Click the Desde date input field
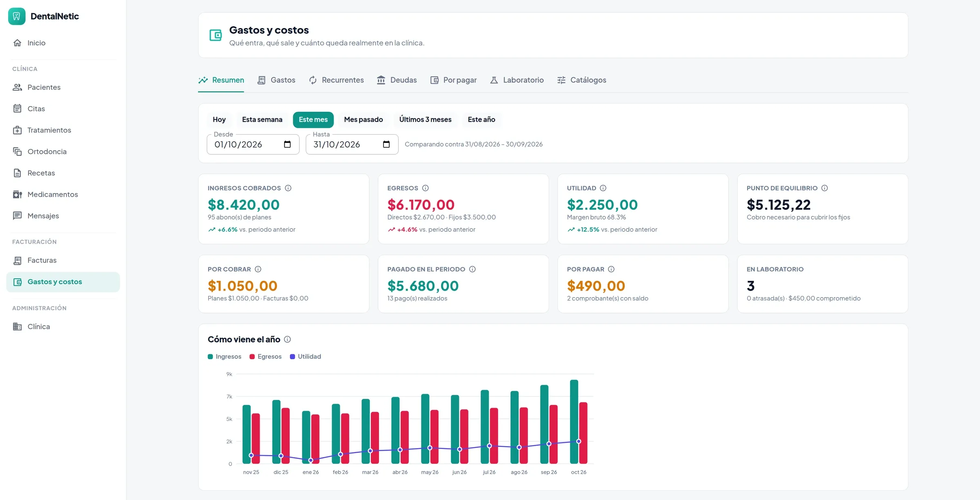This screenshot has width=980, height=500. (x=253, y=144)
